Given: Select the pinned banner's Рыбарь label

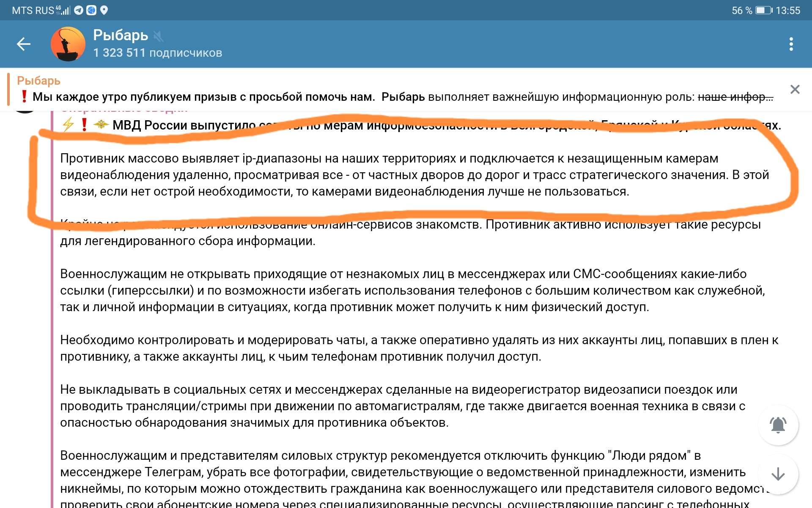Looking at the screenshot, I should pos(38,80).
